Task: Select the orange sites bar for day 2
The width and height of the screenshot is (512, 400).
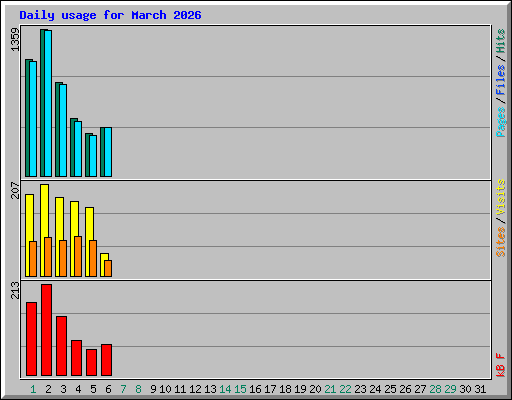Action: point(48,257)
